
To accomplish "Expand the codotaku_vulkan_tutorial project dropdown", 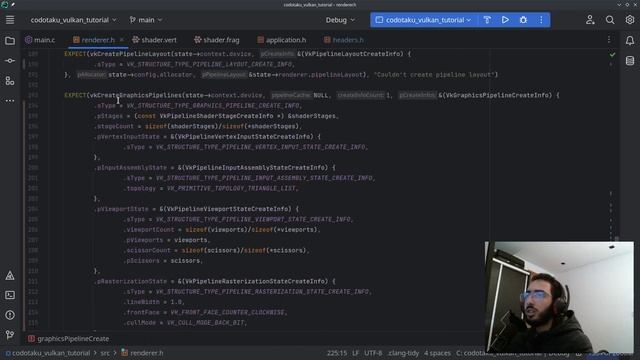I will coord(73,20).
